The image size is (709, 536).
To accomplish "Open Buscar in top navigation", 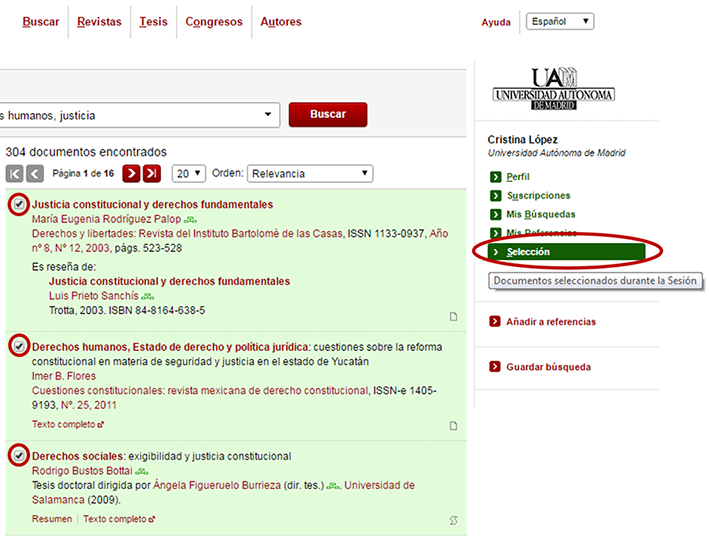I will (x=41, y=22).
